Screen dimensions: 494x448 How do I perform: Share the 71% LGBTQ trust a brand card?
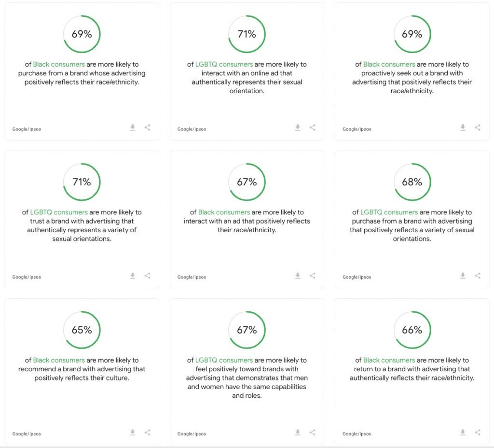point(148,276)
